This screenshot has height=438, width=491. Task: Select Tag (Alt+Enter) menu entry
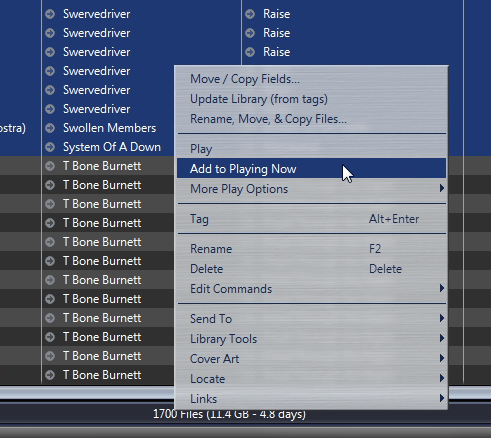311,219
